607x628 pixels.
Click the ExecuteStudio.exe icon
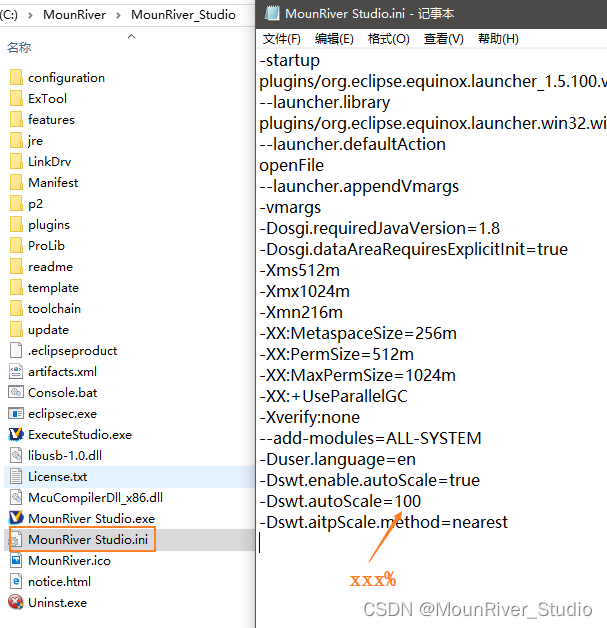[x=16, y=434]
